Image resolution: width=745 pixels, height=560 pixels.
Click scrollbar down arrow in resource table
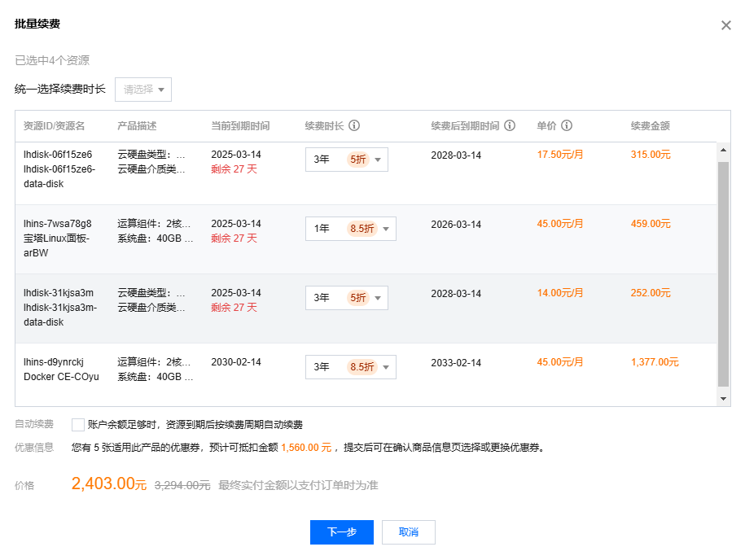pyautogui.click(x=724, y=399)
